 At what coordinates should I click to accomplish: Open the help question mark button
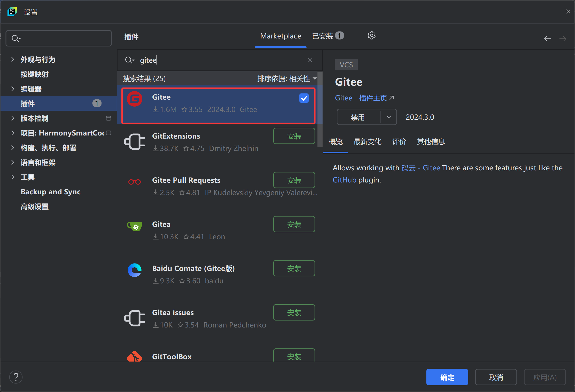click(x=16, y=377)
